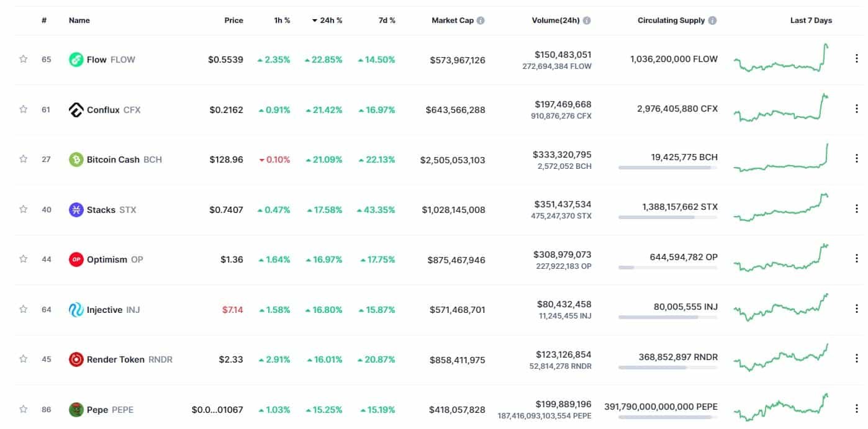Viewport: 868px width, 429px height.
Task: Toggle the watchlist star for Flow
Action: click(24, 60)
